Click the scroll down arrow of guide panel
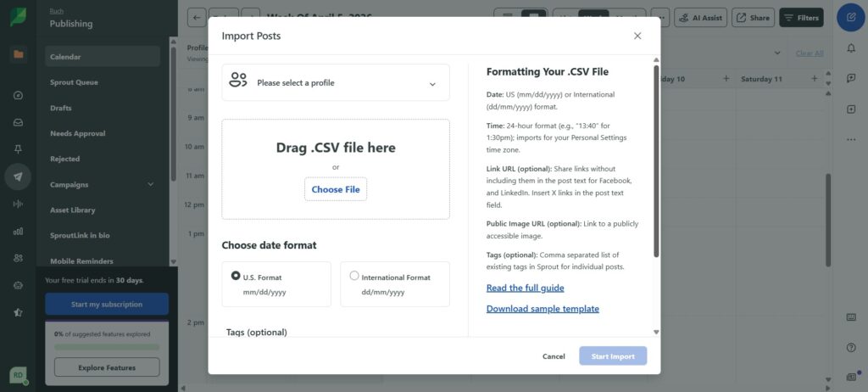The height and width of the screenshot is (392, 868). click(656, 332)
